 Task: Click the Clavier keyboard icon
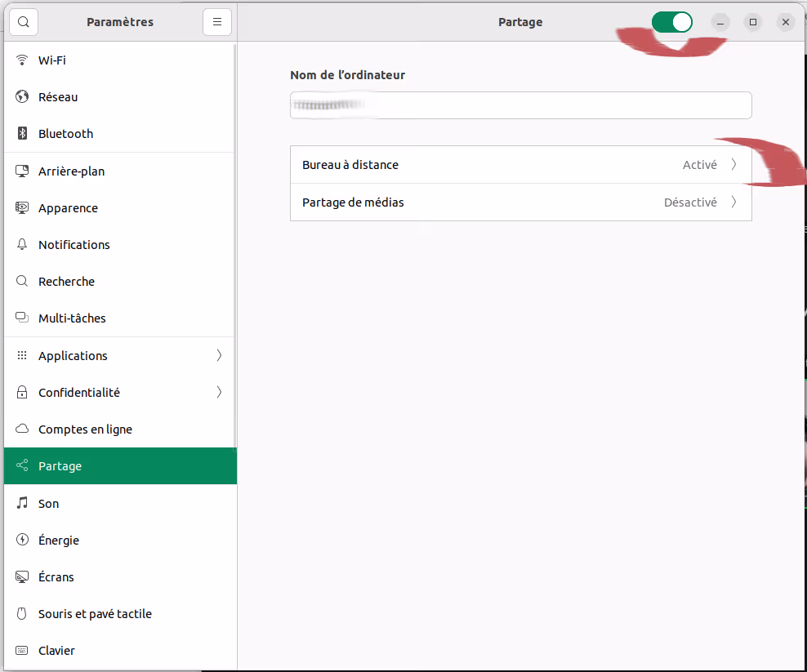tap(22, 651)
